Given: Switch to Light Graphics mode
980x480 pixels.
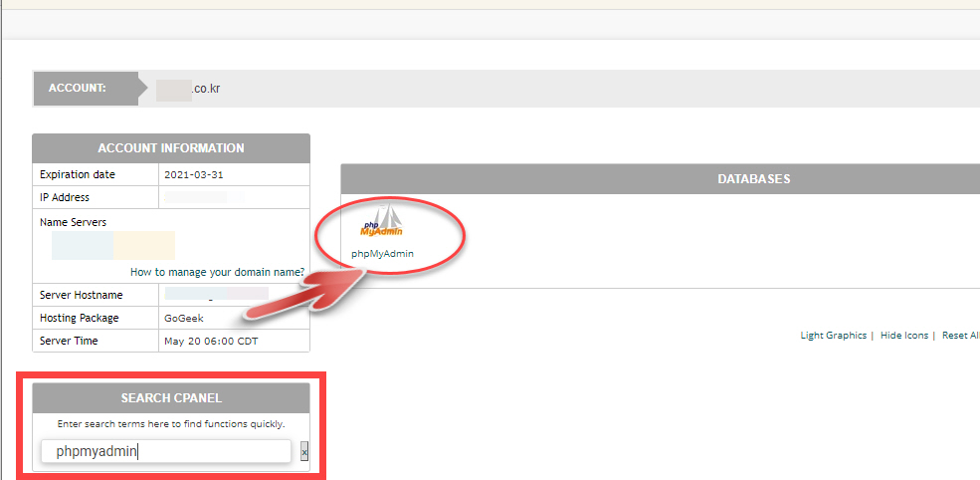Looking at the screenshot, I should click(x=833, y=336).
